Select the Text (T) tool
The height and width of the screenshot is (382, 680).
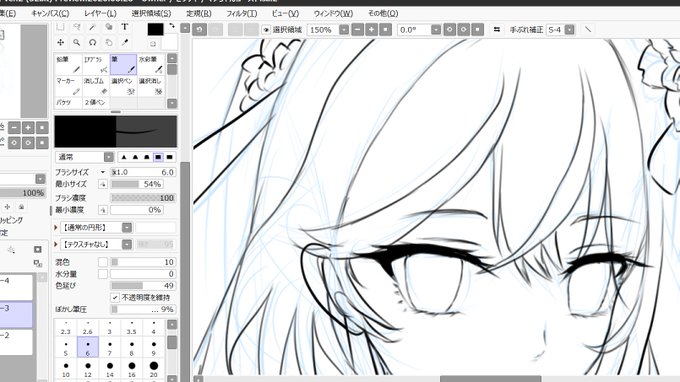coord(125,27)
